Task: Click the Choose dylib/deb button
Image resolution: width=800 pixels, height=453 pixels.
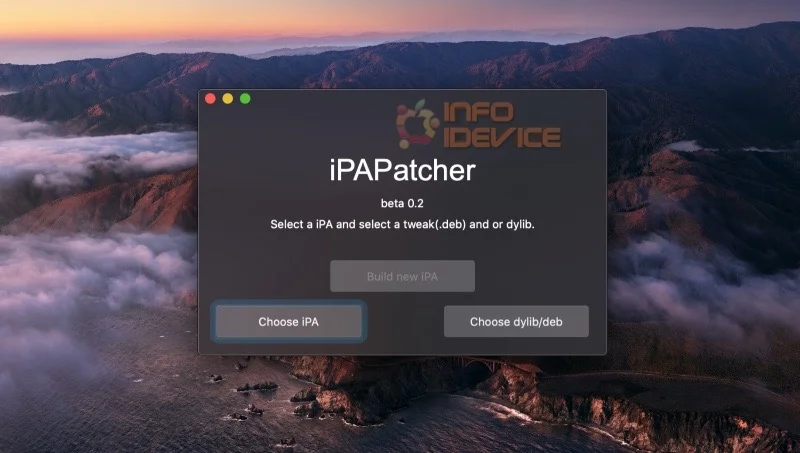Action: 516,321
